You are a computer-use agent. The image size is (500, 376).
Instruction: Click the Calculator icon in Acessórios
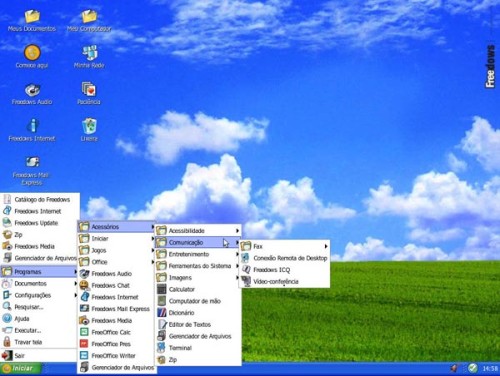(x=162, y=289)
